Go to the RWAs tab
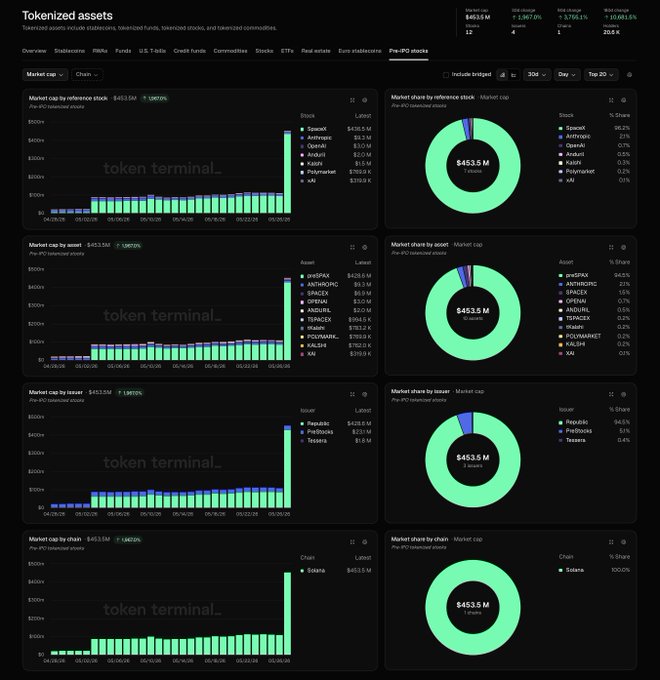 point(100,51)
